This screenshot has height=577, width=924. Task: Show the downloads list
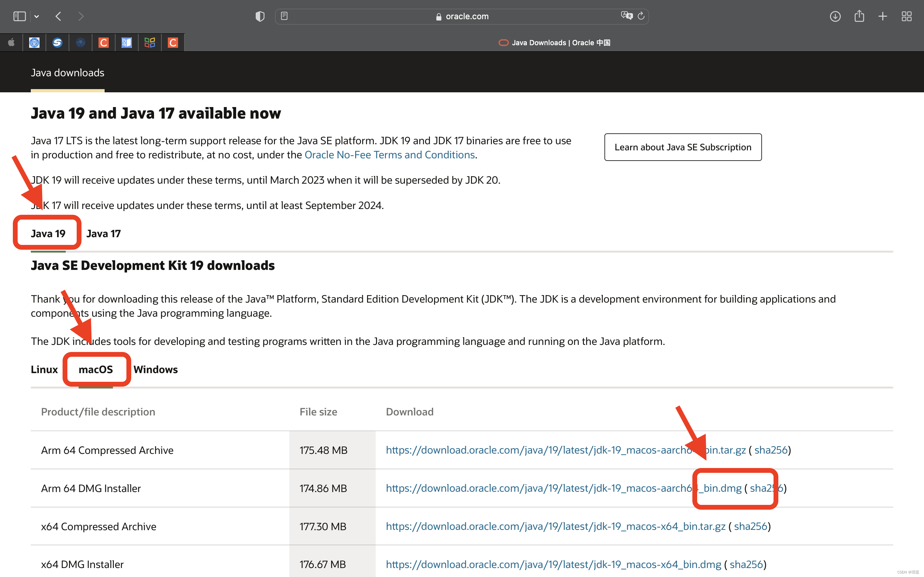[x=835, y=16]
